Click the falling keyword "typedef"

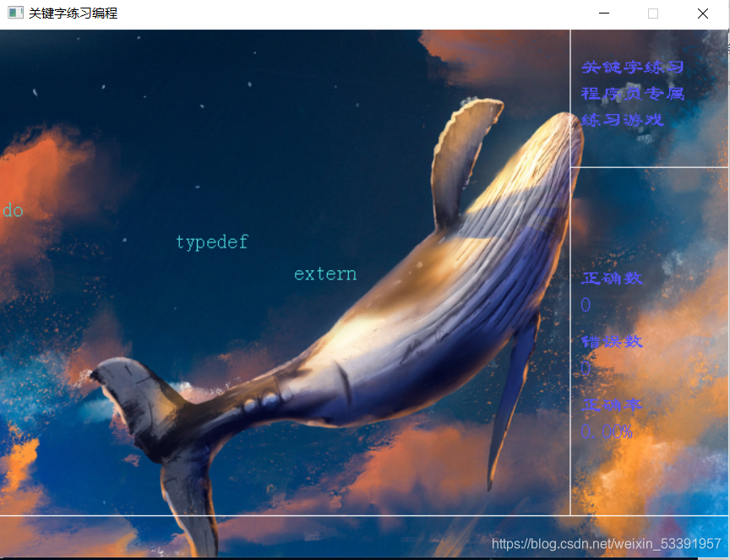(x=212, y=242)
